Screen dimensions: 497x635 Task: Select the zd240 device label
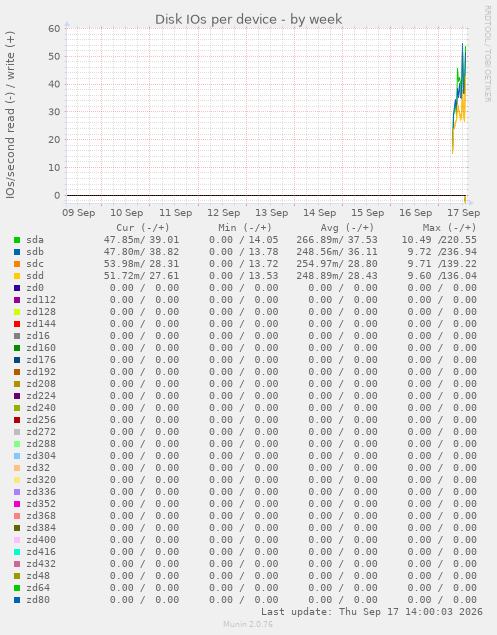coord(41,408)
